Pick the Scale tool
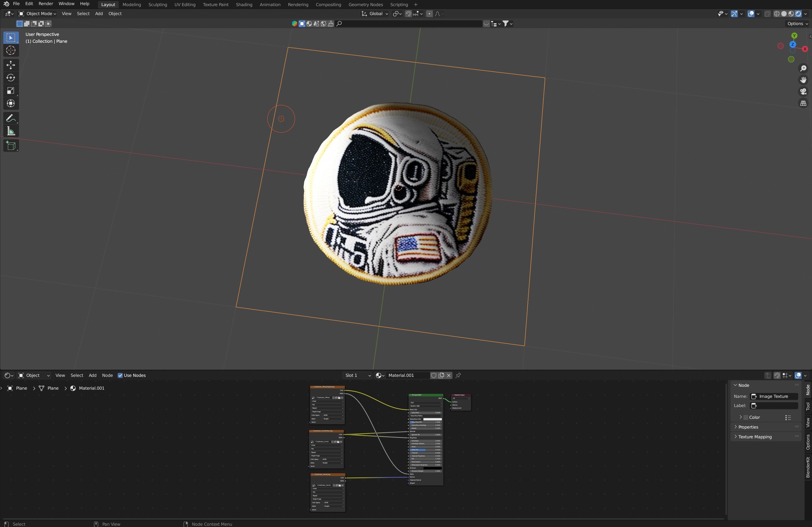 [11, 90]
